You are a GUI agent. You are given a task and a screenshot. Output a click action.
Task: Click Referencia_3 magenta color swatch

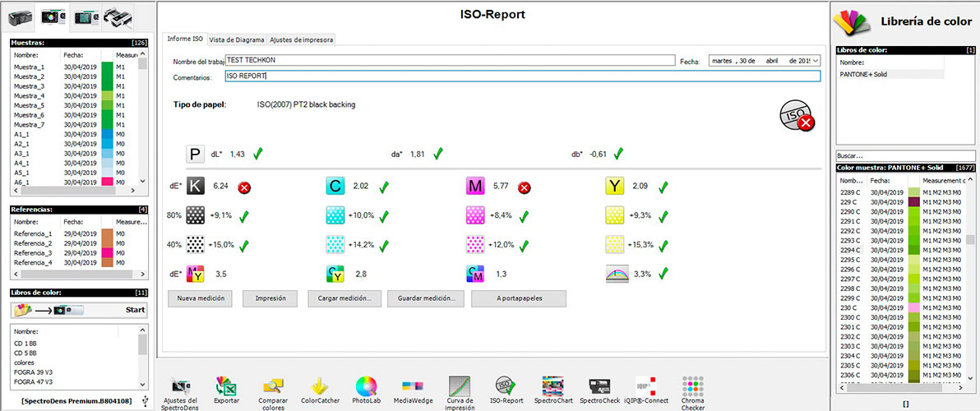click(x=106, y=252)
